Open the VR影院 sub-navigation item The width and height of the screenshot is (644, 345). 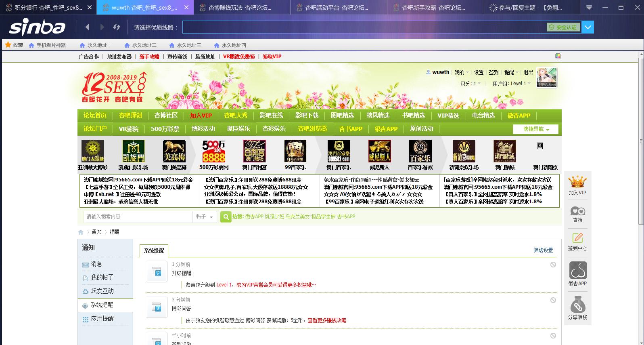[x=129, y=129]
